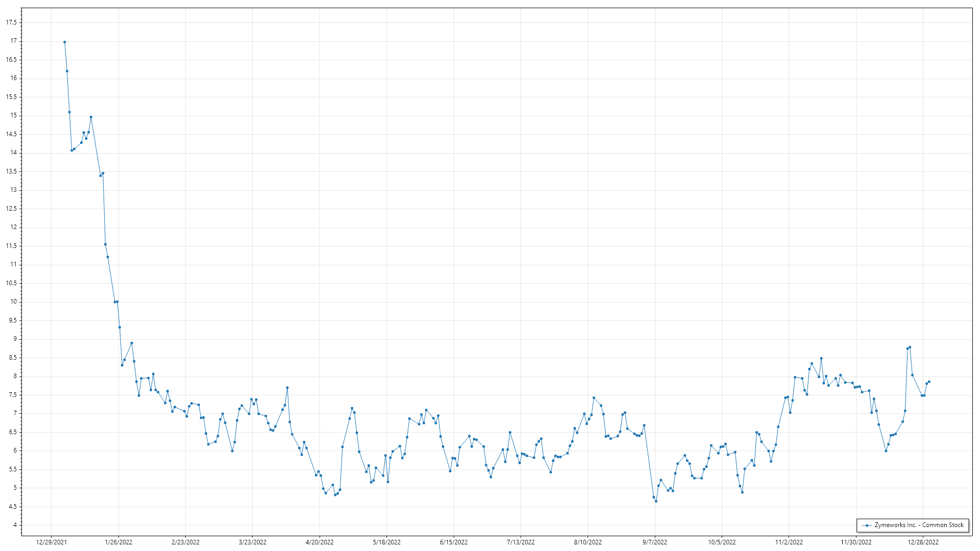Click the 4/20/2022 x-axis date label
The image size is (980, 551).
click(320, 542)
